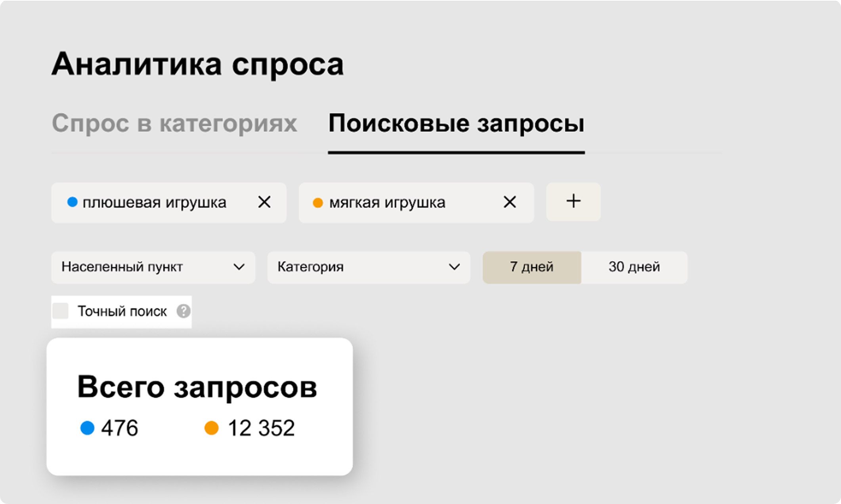Remove the плюшевая игрушка query chip
Image resolution: width=841 pixels, height=504 pixels.
pos(264,202)
